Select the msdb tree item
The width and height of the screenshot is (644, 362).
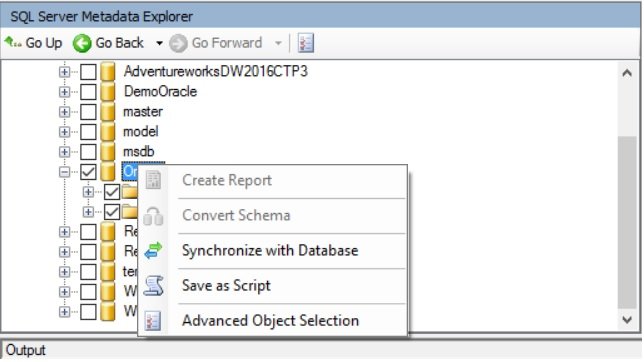click(x=139, y=152)
